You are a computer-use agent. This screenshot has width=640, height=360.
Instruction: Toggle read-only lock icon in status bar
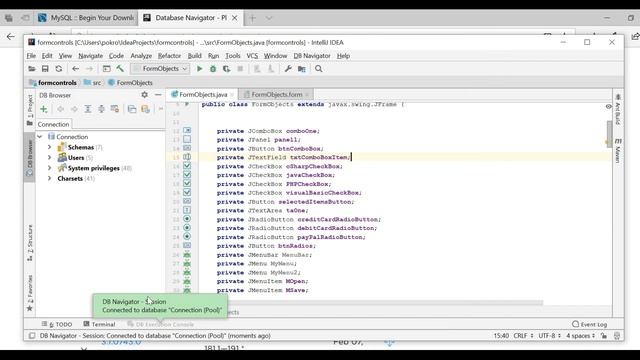pyautogui.click(x=604, y=336)
